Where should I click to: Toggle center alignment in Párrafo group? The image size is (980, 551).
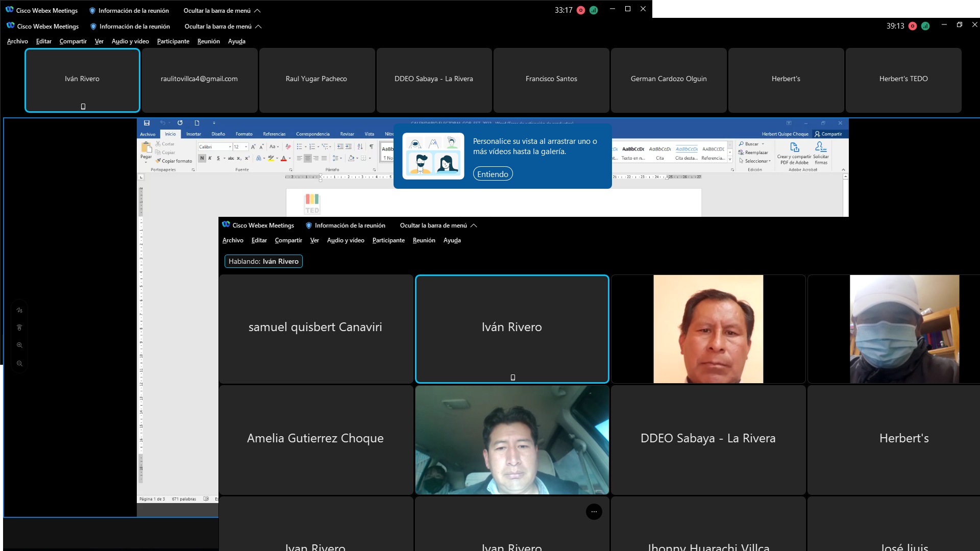(x=308, y=158)
